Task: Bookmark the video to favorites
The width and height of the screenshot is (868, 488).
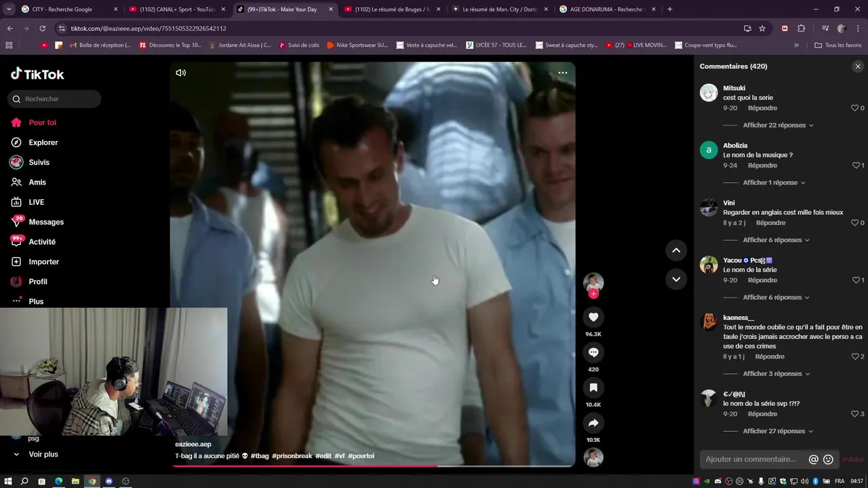Action: tap(593, 388)
